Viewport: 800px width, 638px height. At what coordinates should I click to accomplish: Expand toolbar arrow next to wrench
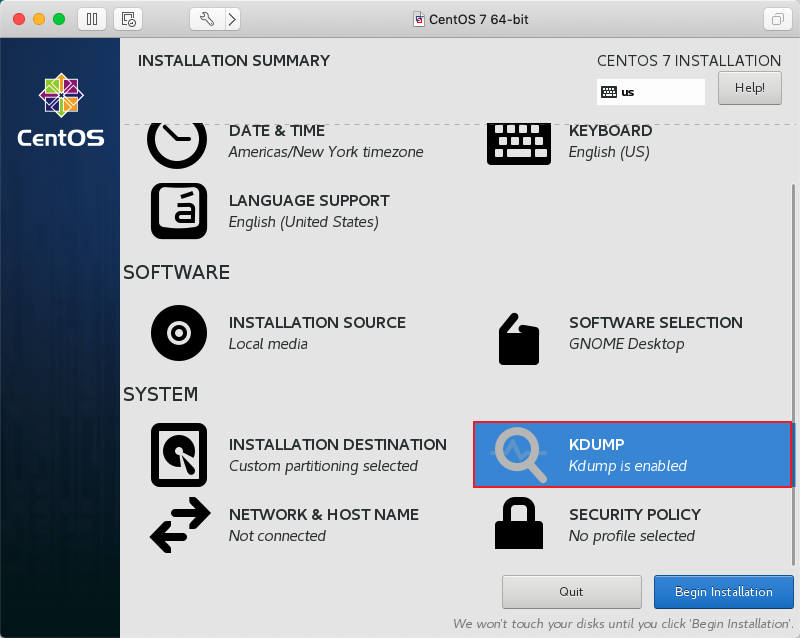click(x=233, y=19)
